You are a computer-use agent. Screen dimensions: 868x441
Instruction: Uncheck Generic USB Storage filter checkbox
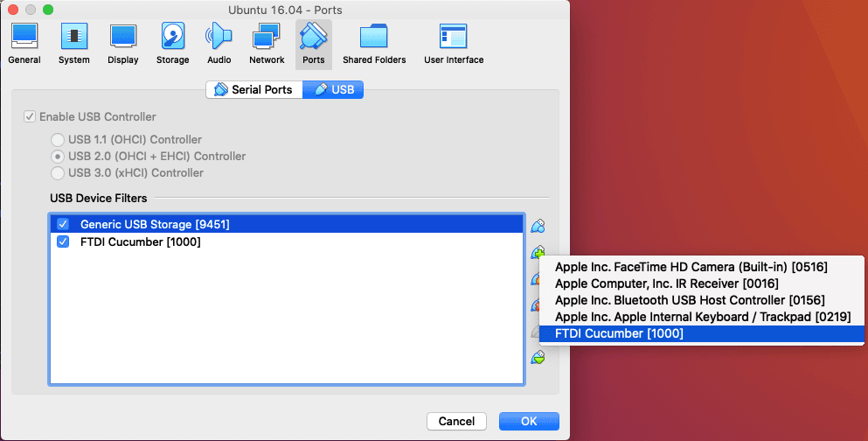[x=63, y=224]
